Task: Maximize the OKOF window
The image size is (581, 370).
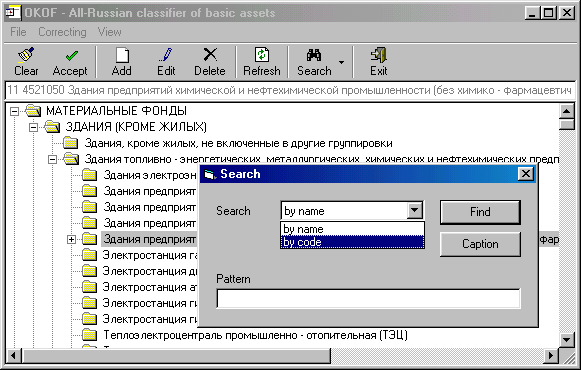Action: [549, 13]
